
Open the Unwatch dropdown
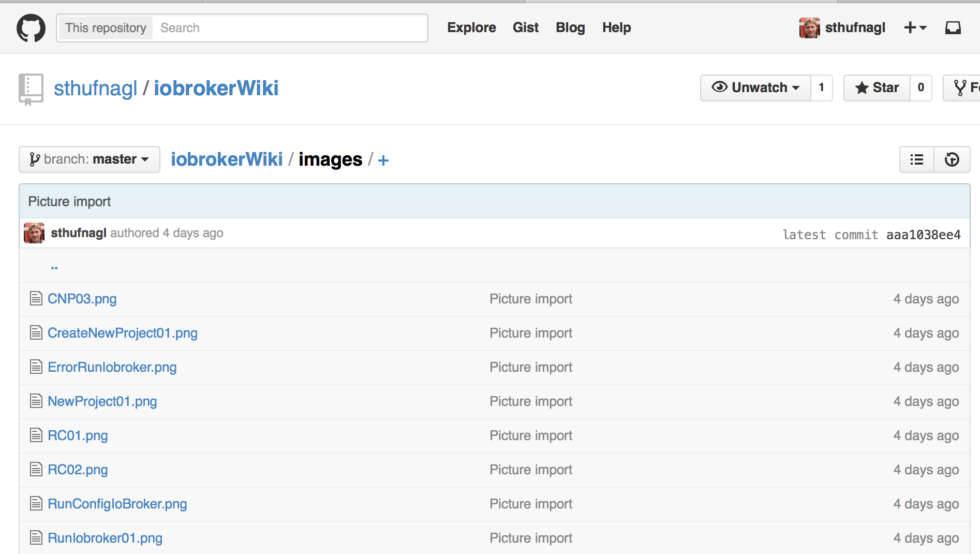(x=755, y=88)
